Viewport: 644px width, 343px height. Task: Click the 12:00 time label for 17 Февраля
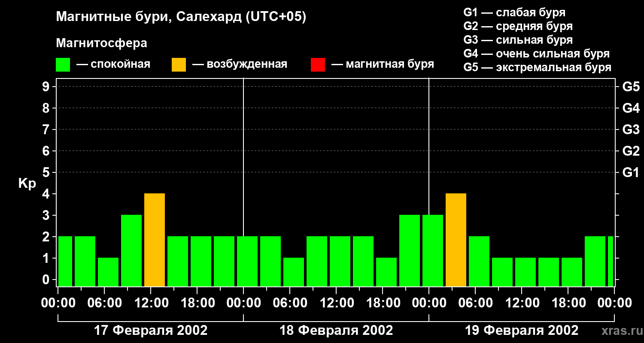point(151,303)
